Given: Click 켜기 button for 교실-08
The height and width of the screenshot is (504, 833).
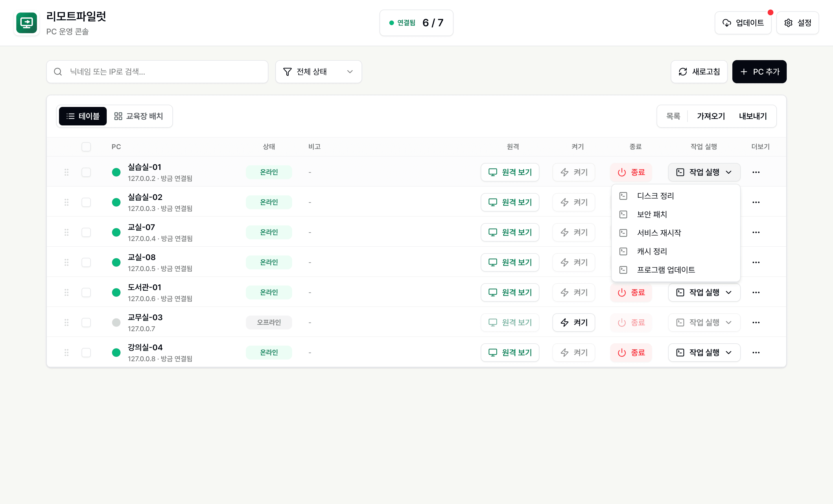Looking at the screenshot, I should (574, 262).
